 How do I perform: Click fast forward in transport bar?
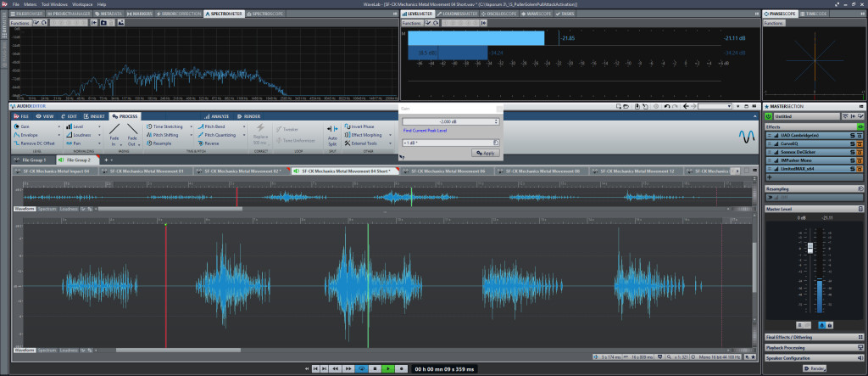[348, 368]
